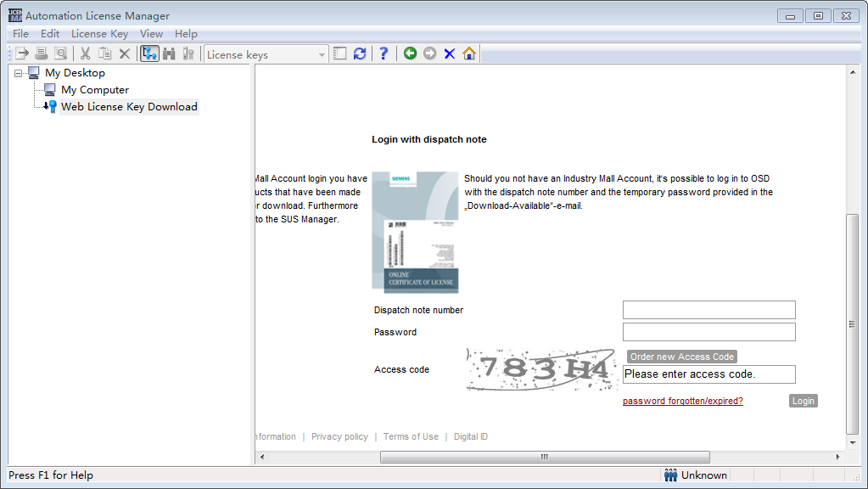Open the Terms of Use link
This screenshot has width=868, height=489.
tap(411, 436)
